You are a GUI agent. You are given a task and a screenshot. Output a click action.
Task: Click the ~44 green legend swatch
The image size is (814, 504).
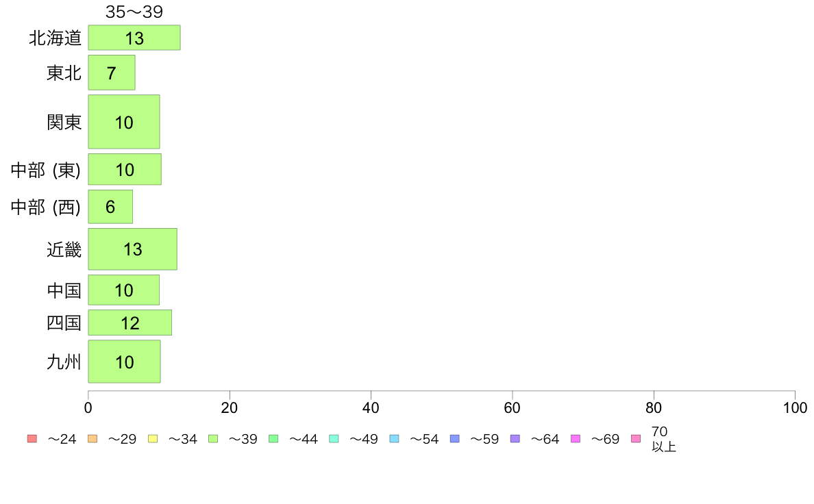(x=273, y=438)
